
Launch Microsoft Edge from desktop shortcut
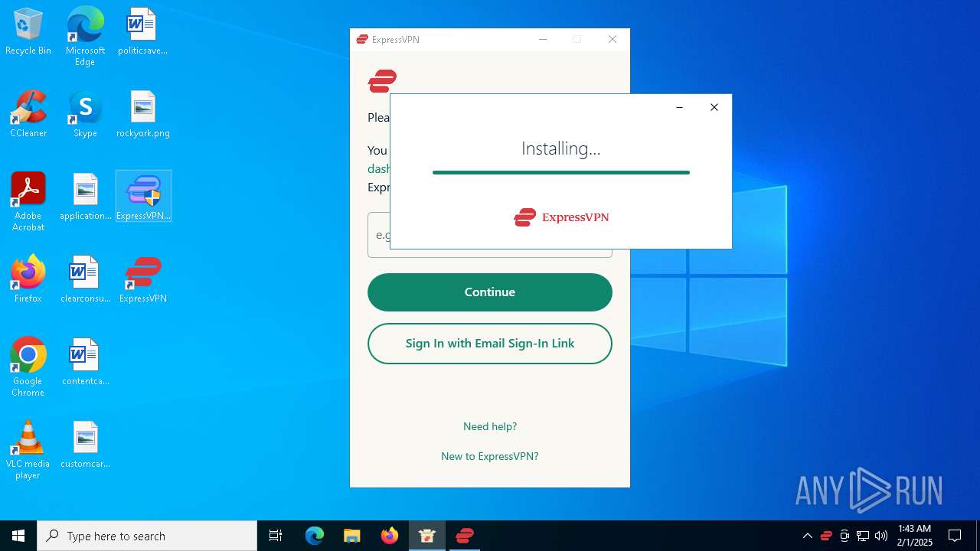click(85, 36)
